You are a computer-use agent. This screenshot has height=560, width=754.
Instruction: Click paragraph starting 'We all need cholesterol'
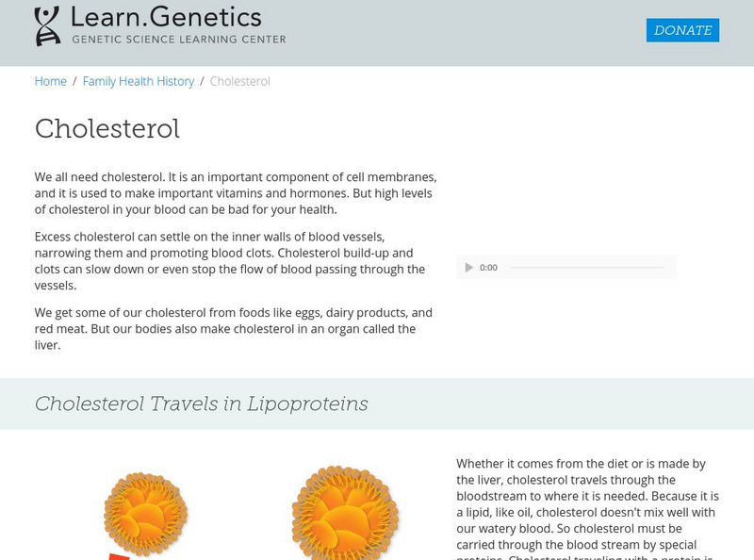coord(235,193)
